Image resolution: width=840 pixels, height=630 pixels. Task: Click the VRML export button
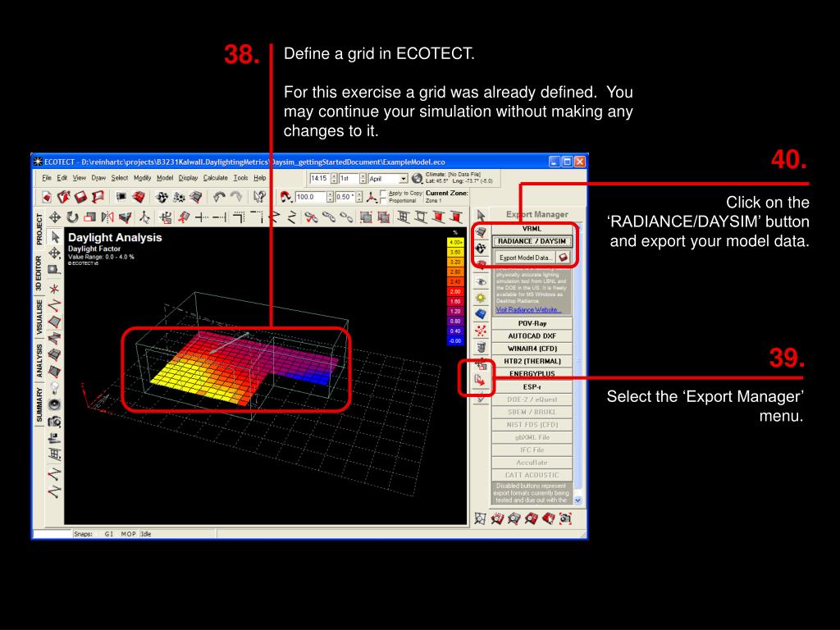(x=532, y=229)
